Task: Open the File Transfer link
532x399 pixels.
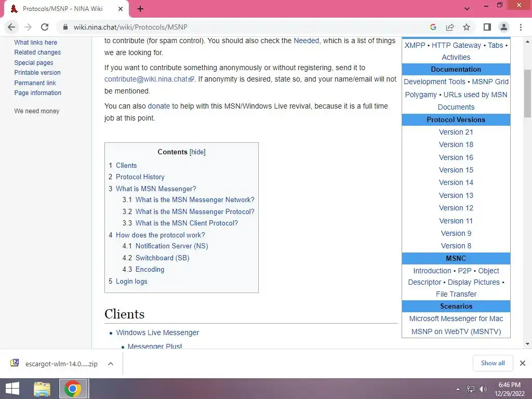Action: point(456,294)
